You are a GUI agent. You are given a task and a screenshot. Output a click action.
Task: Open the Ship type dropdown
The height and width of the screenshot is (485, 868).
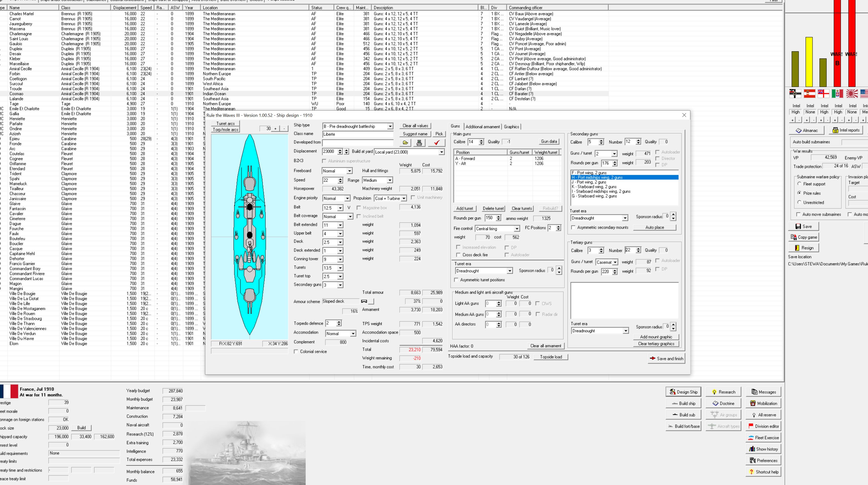click(390, 126)
